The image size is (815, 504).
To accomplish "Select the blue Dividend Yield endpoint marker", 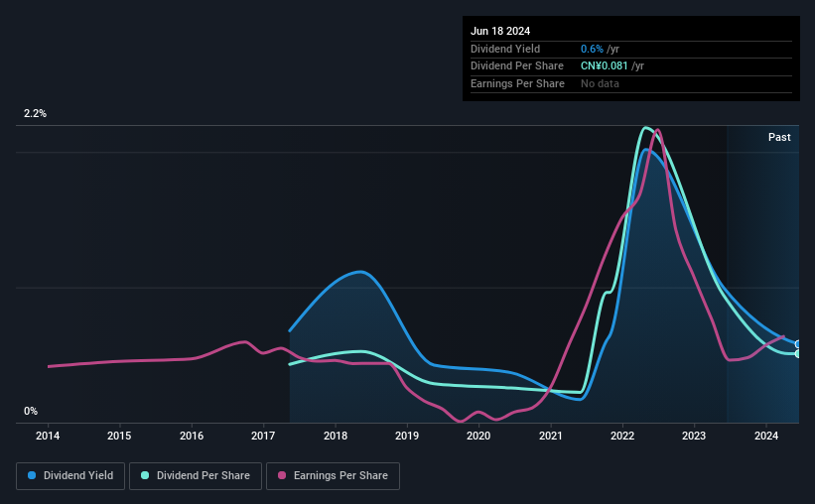I will (x=798, y=344).
